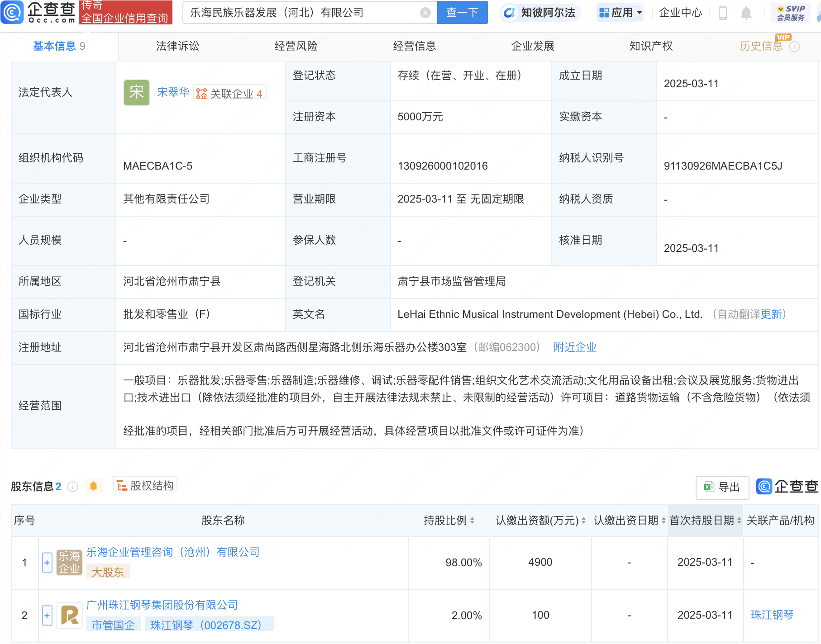
Task: Open the 历史信息 VIP tab
Action: pyautogui.click(x=761, y=46)
